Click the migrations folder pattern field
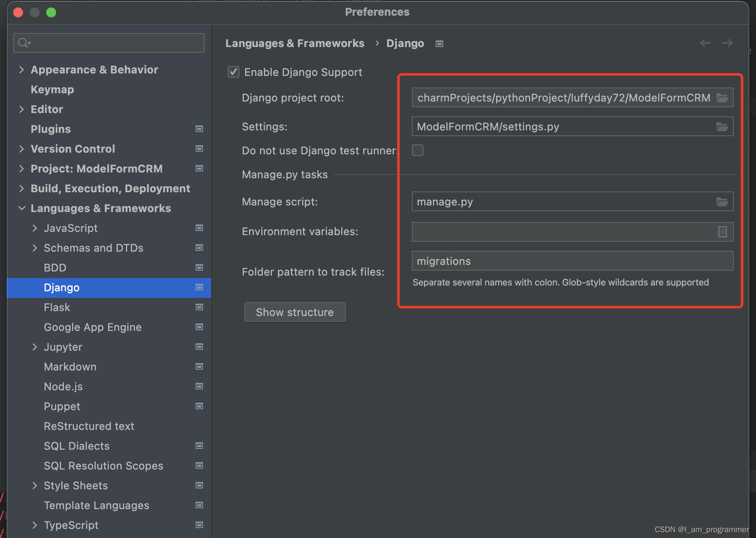The image size is (756, 538). 572,261
